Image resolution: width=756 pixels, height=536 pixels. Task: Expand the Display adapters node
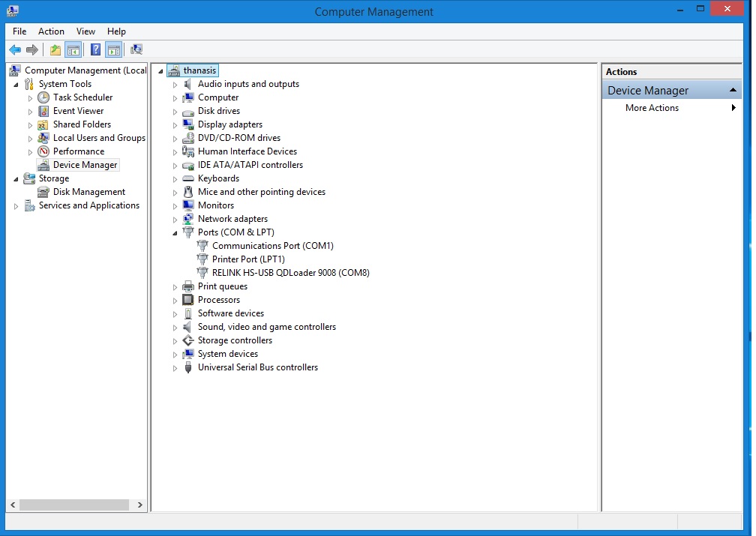175,125
